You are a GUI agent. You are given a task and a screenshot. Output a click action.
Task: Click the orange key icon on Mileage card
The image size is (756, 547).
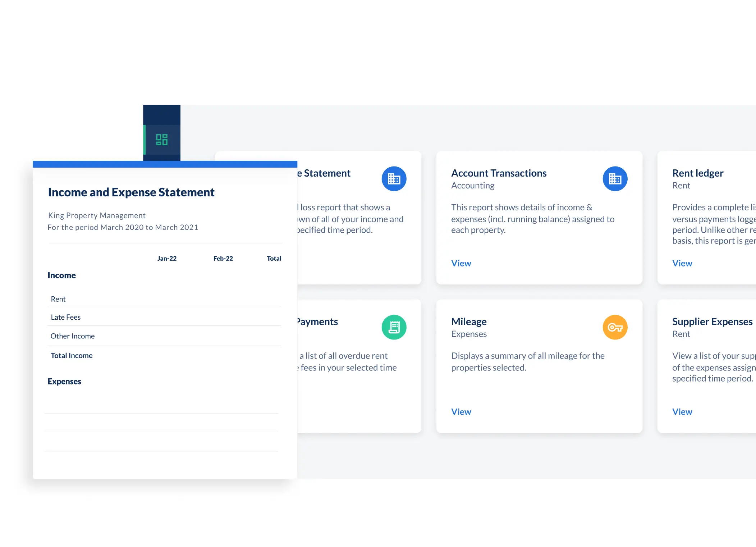click(615, 327)
